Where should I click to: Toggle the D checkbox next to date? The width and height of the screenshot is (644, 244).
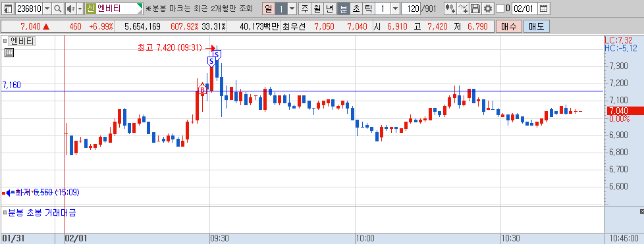point(500,8)
